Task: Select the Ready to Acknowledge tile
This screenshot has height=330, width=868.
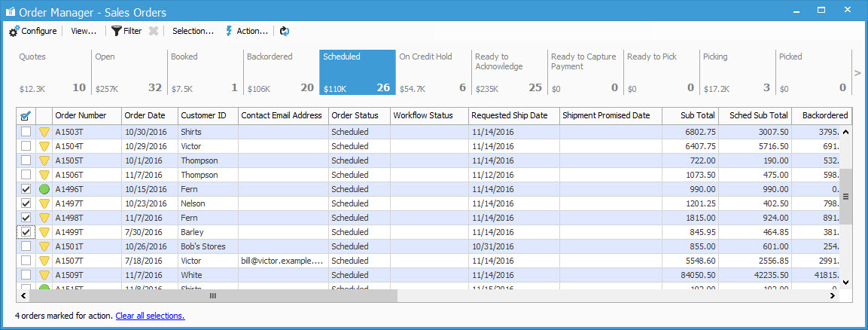Action: (509, 72)
